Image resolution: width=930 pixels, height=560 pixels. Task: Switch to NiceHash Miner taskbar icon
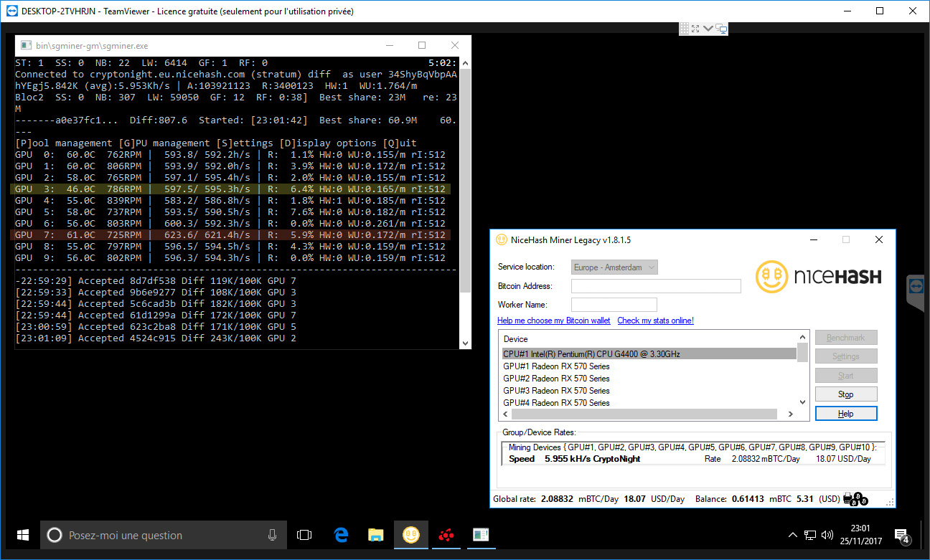(410, 535)
